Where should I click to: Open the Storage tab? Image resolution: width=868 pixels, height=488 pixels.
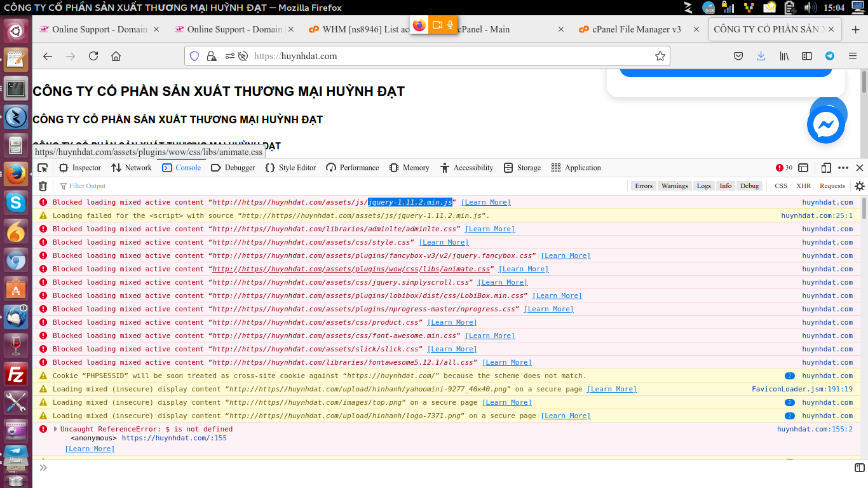coord(522,168)
